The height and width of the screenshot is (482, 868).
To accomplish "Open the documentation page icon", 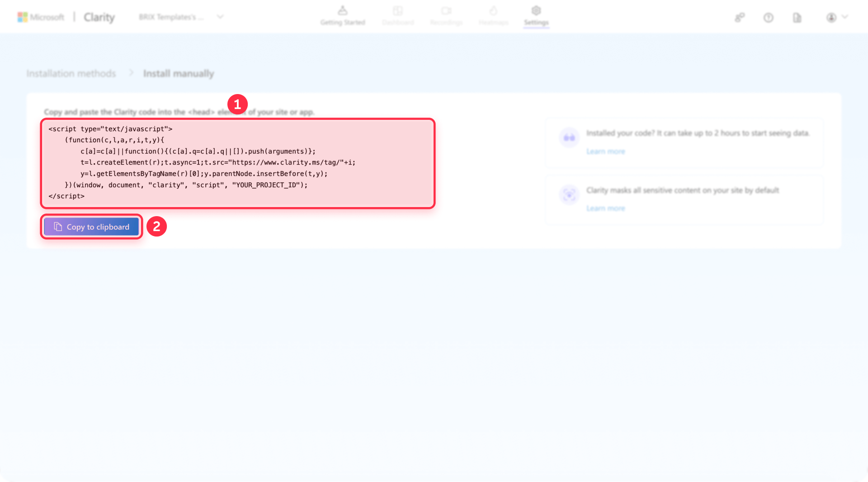I will coord(797,17).
